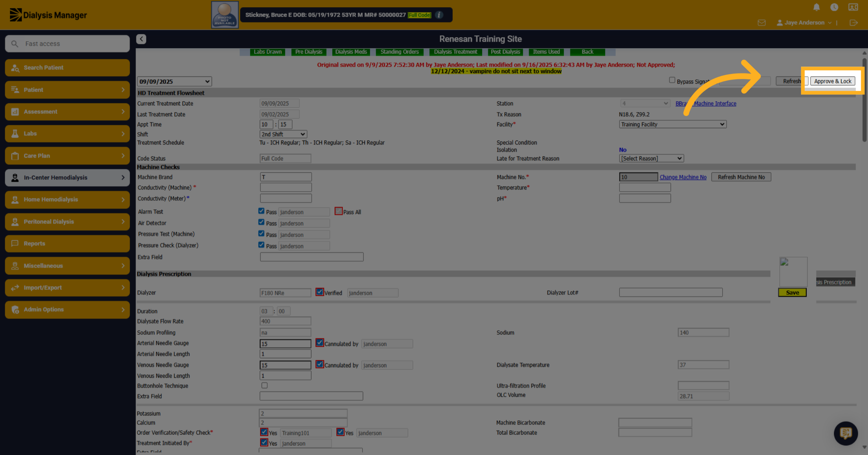Viewport: 868px width, 455px height.
Task: Click the Refresh Machine No button
Action: point(741,177)
